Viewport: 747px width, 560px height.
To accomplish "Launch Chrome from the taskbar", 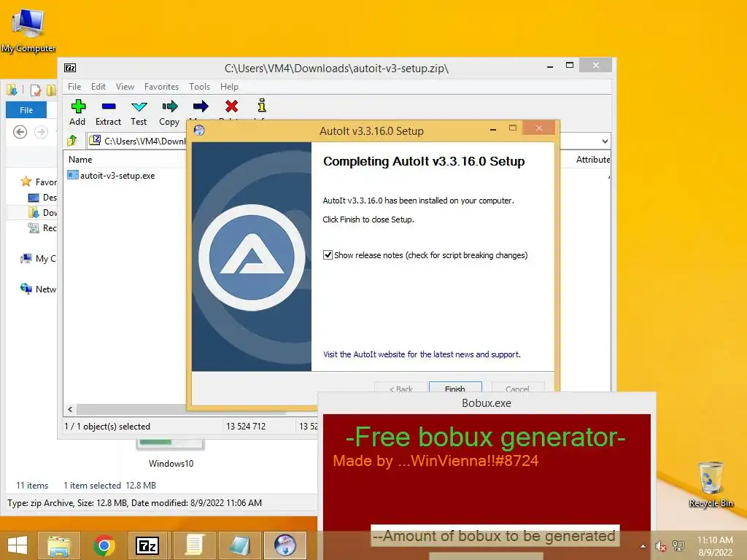I will tap(104, 545).
